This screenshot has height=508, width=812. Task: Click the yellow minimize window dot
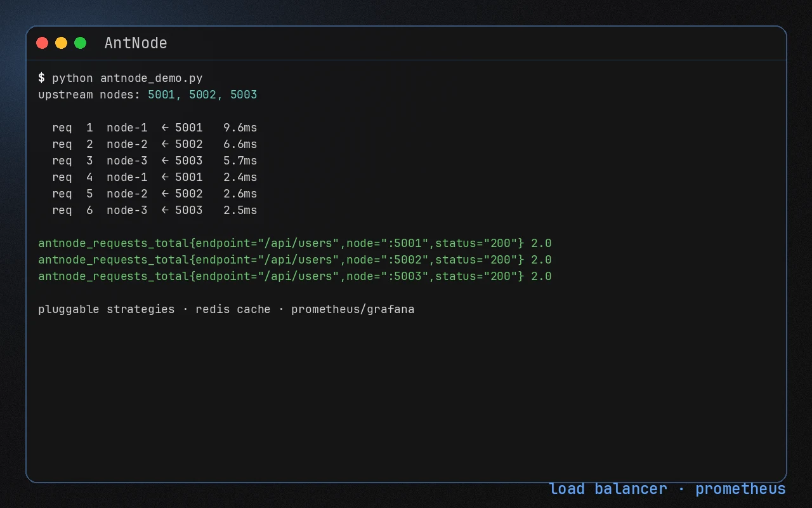(62, 43)
